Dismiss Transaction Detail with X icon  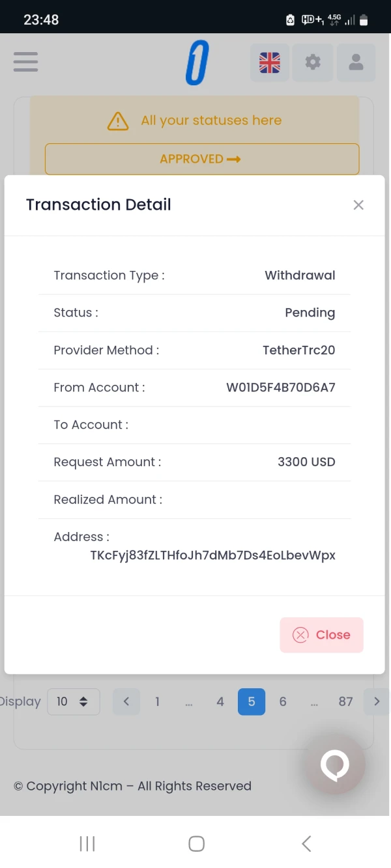358,205
